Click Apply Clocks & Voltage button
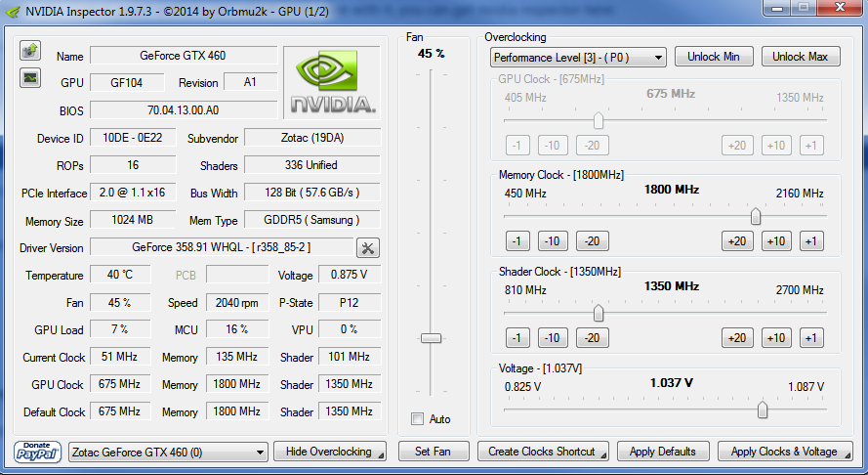 (x=786, y=452)
